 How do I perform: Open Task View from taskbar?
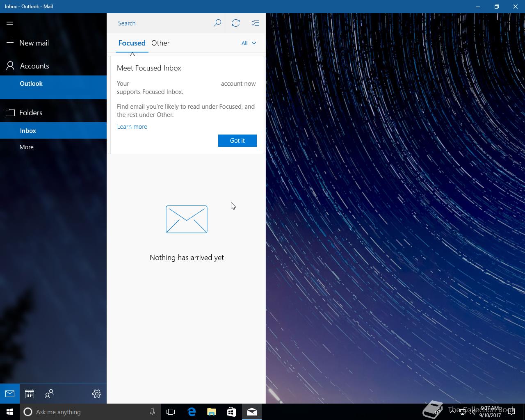(x=171, y=412)
